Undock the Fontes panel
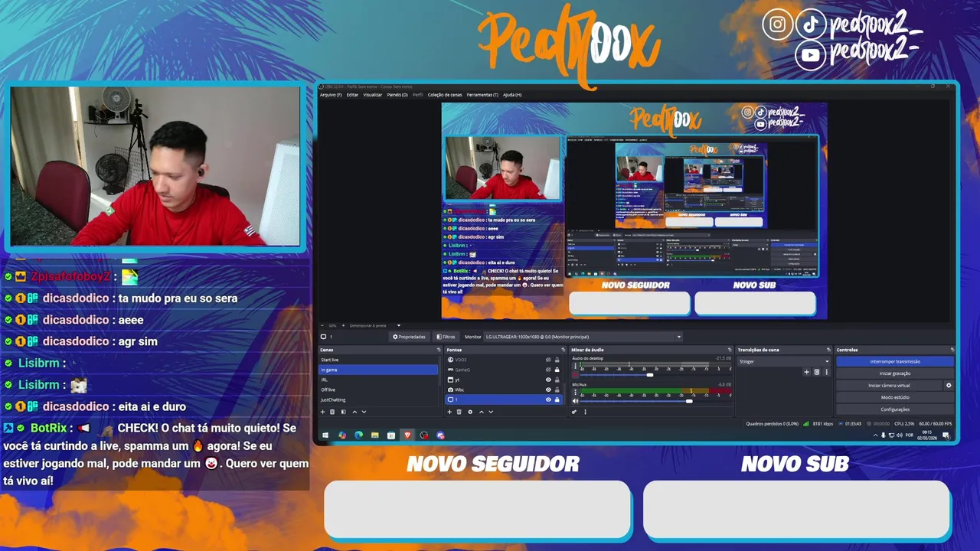The image size is (980, 551). (563, 350)
